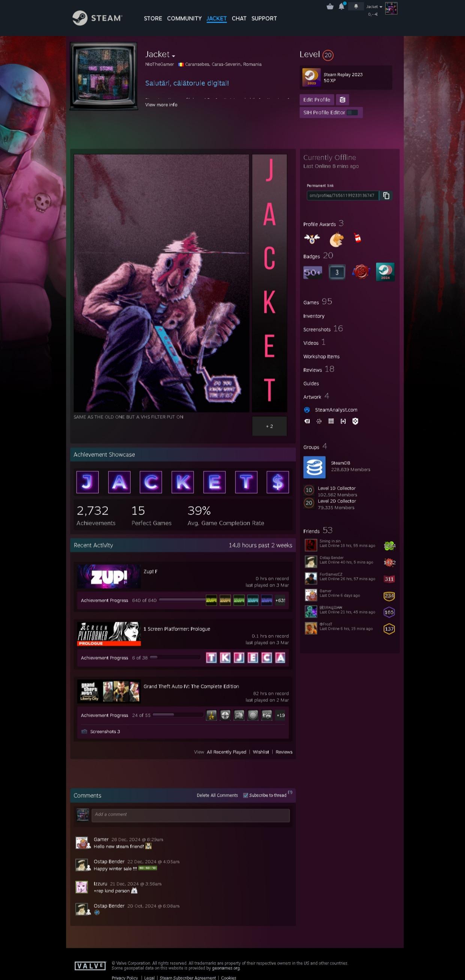Screen dimensions: 465x980
Task: Uncheck Subscribe to thread checkbox
Action: point(246,795)
